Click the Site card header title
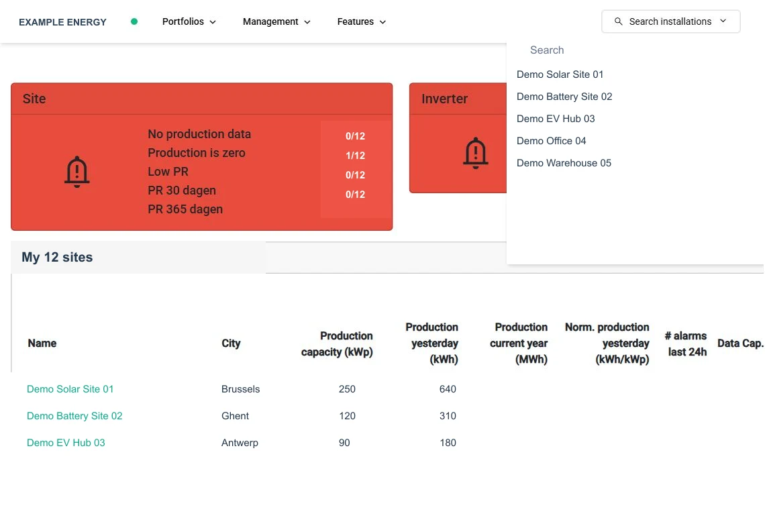Image resolution: width=765 pixels, height=532 pixels. coord(34,99)
